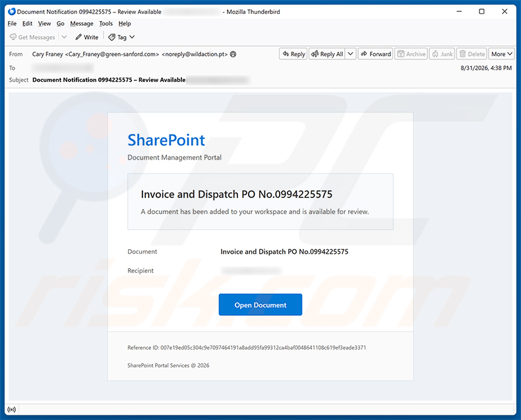Image resolution: width=521 pixels, height=420 pixels.
Task: Open the Edit menu
Action: pos(27,24)
